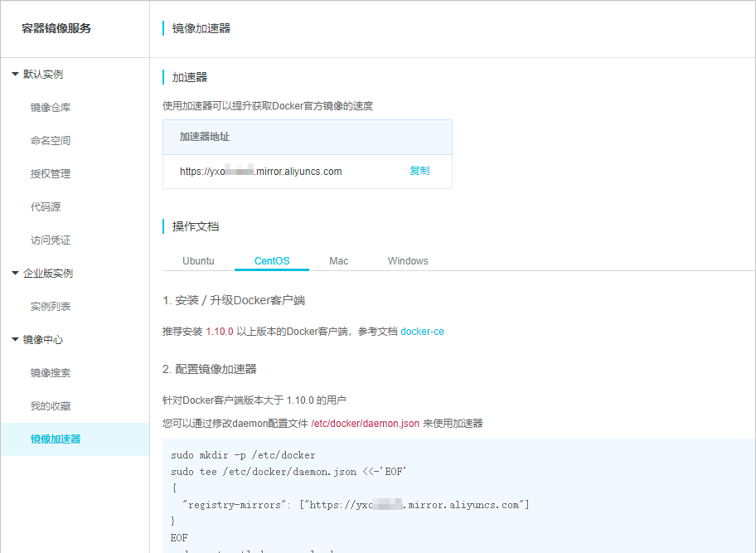Screen dimensions: 756x553
Task: Open 命名空间 in sidebar
Action: [x=51, y=141]
